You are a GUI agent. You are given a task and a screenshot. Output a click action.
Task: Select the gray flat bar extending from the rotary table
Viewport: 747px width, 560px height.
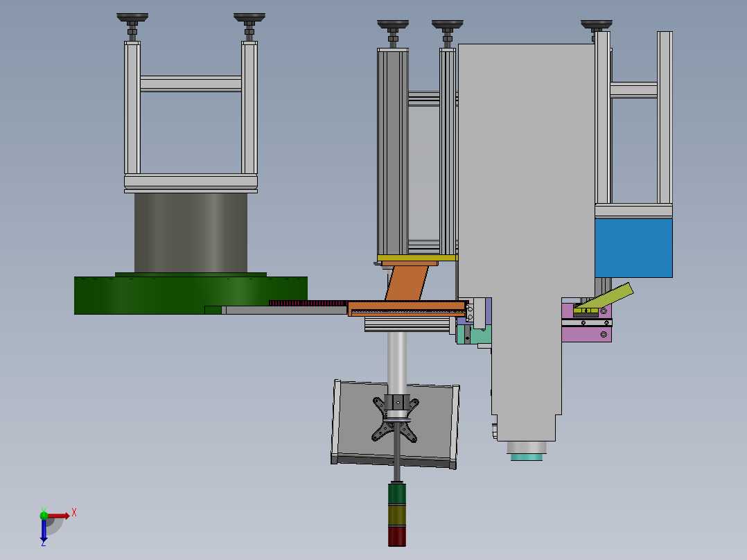point(284,310)
